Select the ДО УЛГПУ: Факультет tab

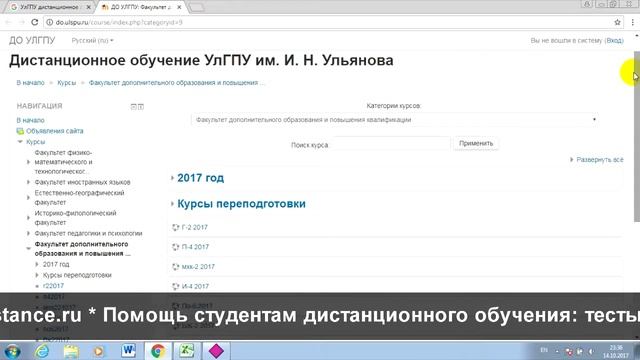point(140,7)
